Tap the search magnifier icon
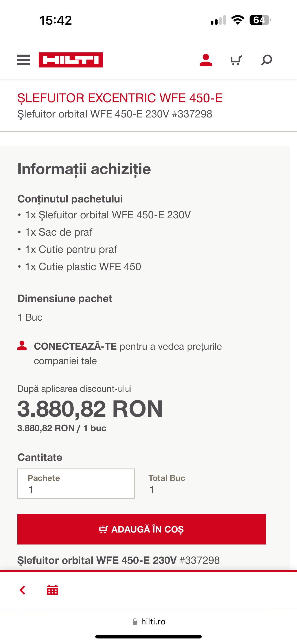Viewport: 297px width, 644px height. [x=267, y=60]
